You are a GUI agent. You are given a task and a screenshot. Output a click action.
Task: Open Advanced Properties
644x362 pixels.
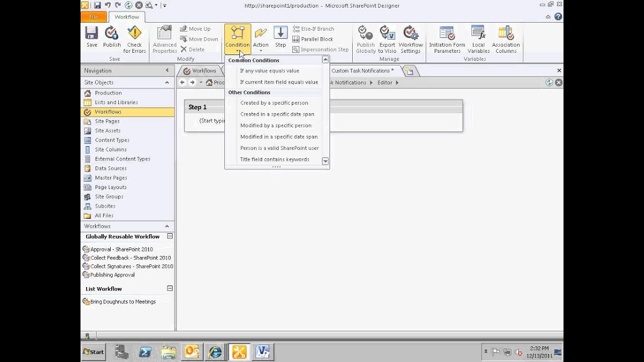click(165, 40)
